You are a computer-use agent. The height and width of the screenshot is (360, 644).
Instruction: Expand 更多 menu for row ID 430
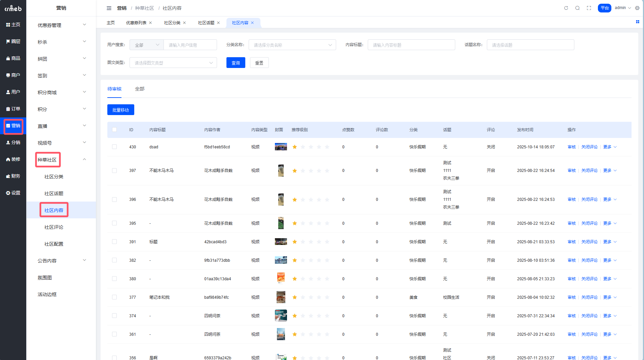(610, 147)
